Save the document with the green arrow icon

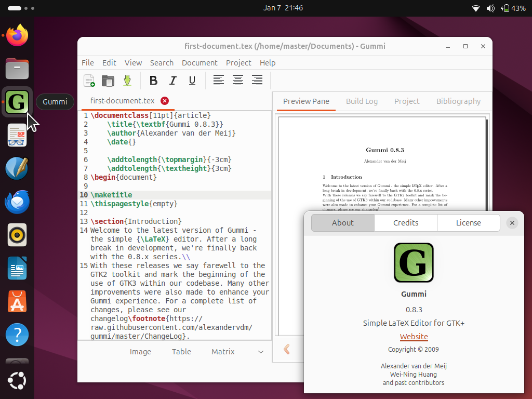point(127,81)
